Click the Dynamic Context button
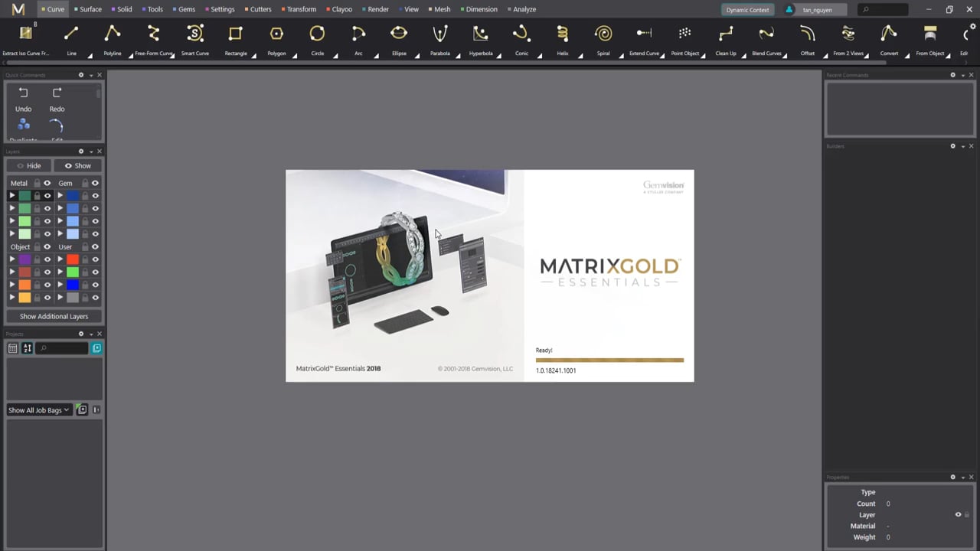980x551 pixels. (x=747, y=10)
